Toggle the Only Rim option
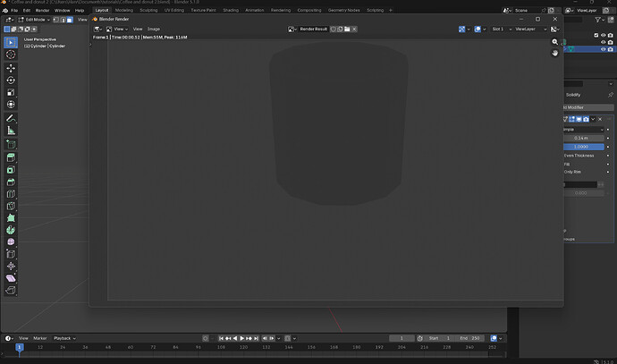The image size is (617, 364). coord(572,172)
